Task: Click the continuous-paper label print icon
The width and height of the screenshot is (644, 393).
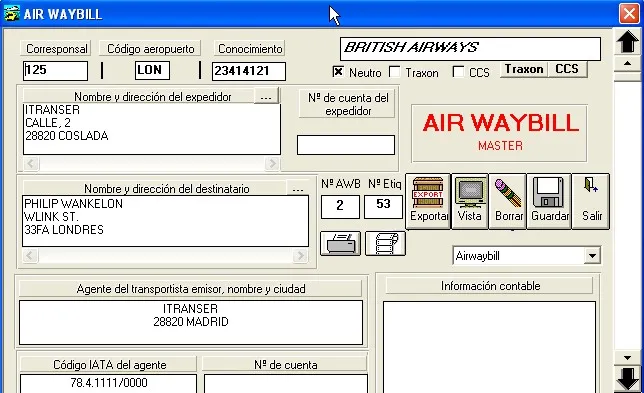Action: tap(385, 244)
